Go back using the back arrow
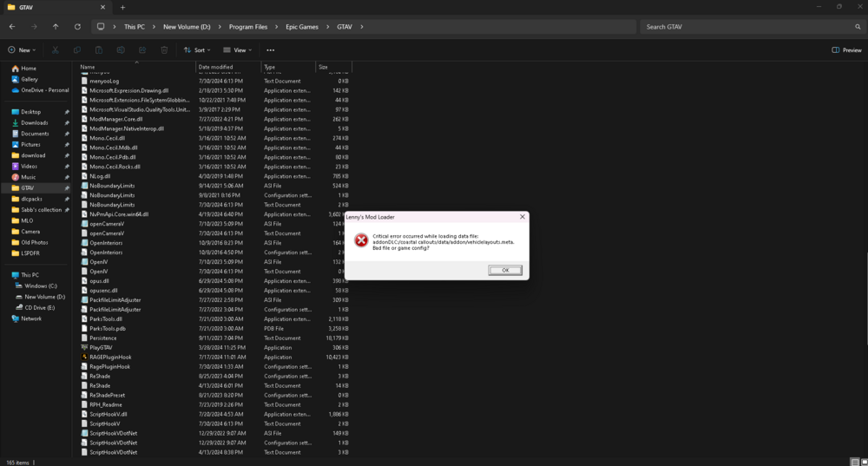 12,27
